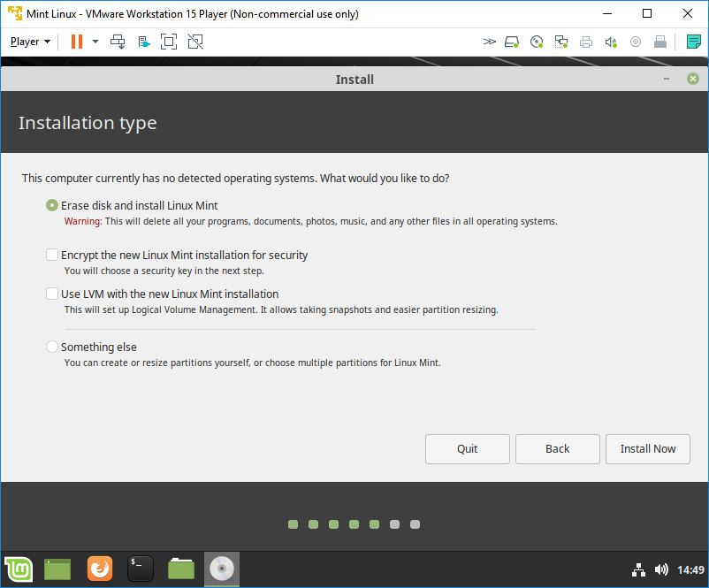Enable Encrypt the new Linux Mint installation

[x=52, y=255]
